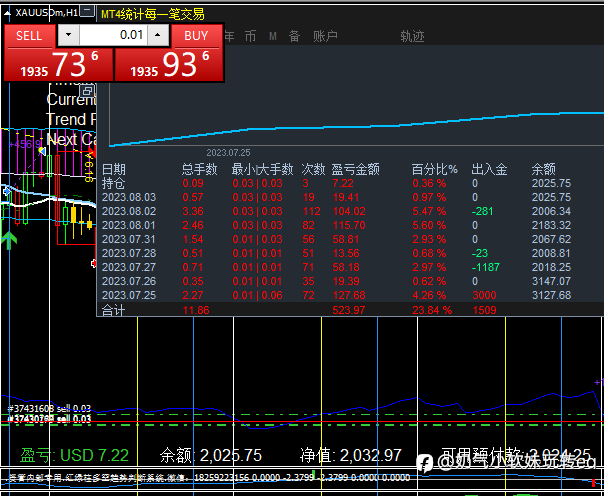
Task: Click the restore window icon beside Current text
Action: click(x=87, y=91)
